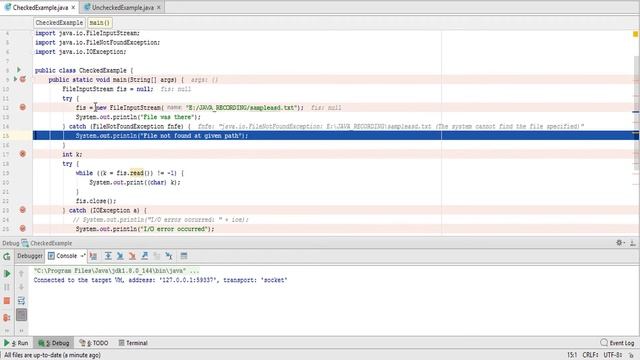
Task: Click the main() breadcrumb
Action: pyautogui.click(x=100, y=22)
